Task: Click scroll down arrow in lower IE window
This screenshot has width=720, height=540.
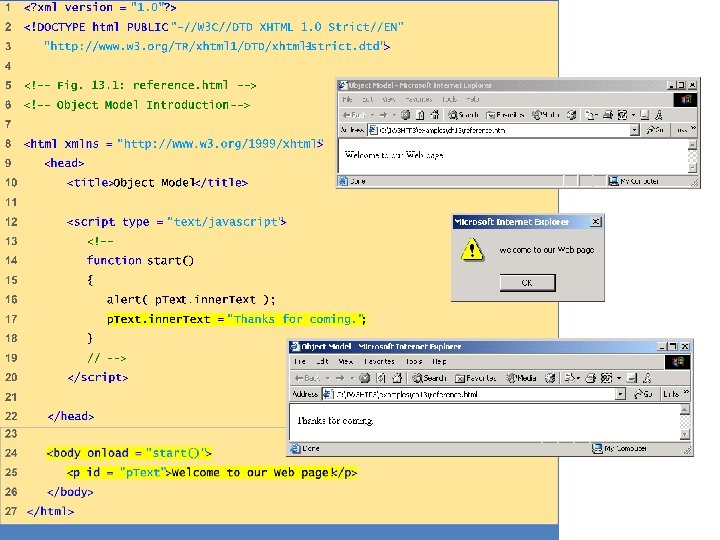Action: pos(685,434)
